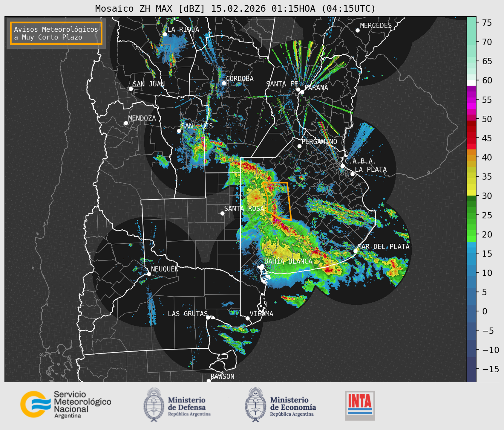The image size is (504, 430).
Task: Click the LAS GRUTAS city marker dot
Action: [208, 318]
